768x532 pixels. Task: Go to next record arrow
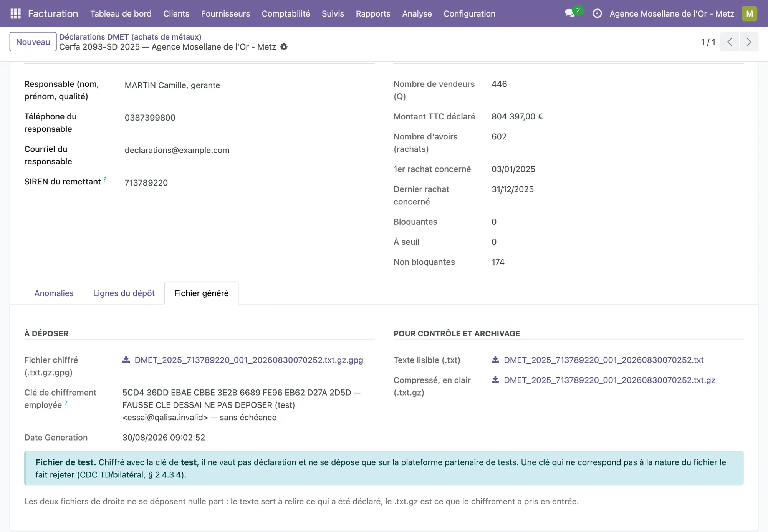(749, 42)
